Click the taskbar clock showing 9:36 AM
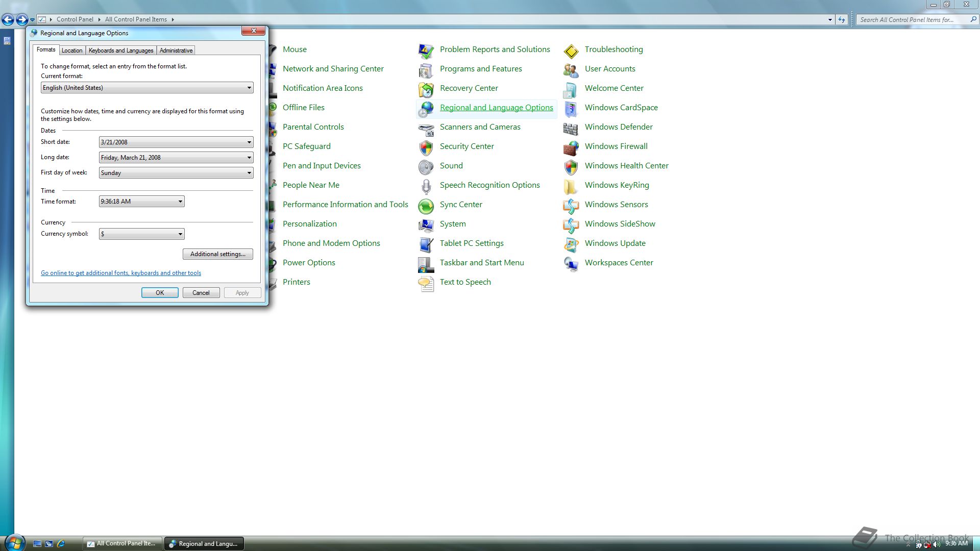 pyautogui.click(x=957, y=544)
